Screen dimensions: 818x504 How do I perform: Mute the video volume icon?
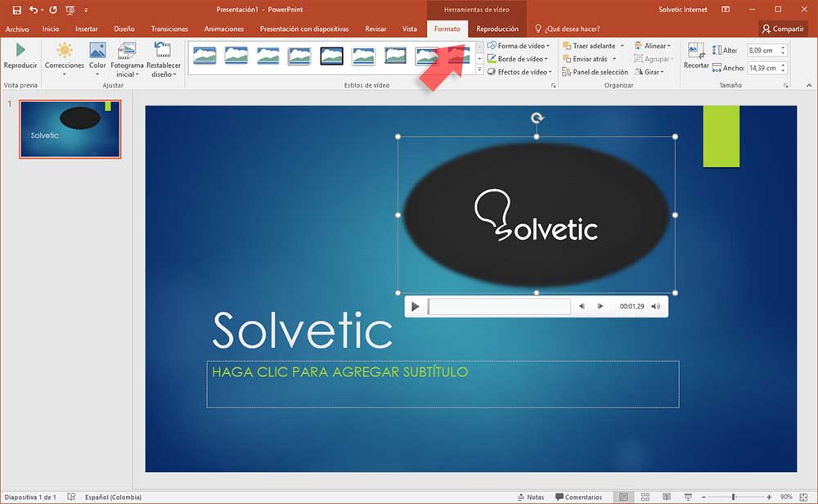[x=656, y=306]
